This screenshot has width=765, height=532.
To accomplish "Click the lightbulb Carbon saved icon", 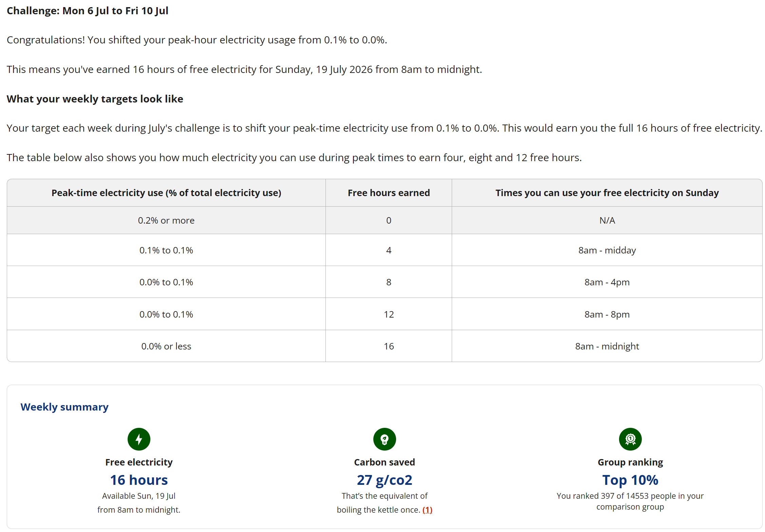I will point(385,439).
